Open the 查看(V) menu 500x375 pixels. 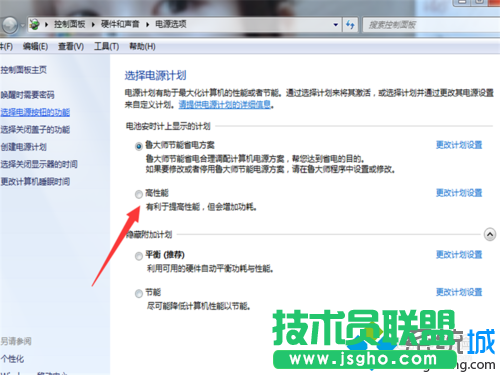(x=71, y=46)
